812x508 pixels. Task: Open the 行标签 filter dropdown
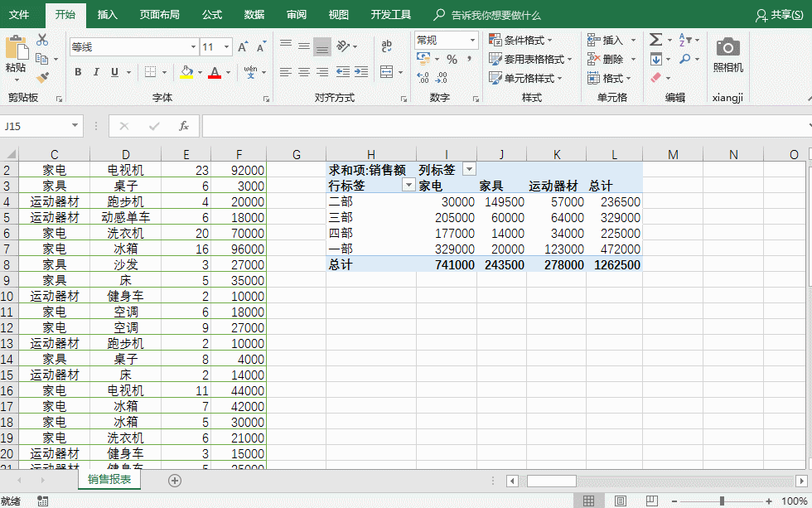click(x=408, y=185)
